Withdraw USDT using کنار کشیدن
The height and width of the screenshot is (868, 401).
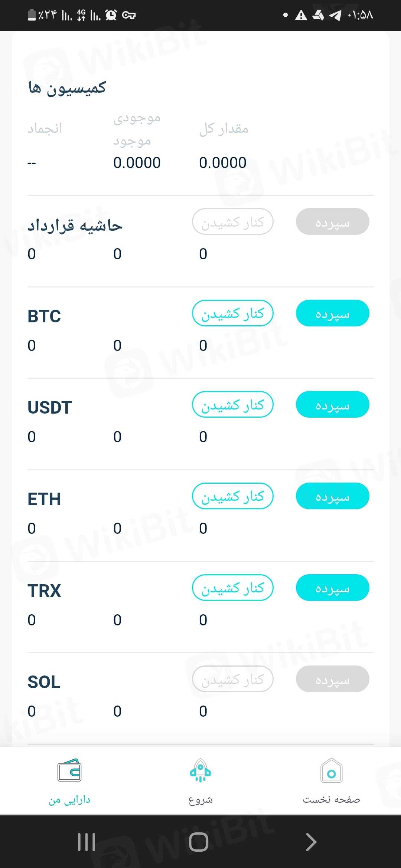pyautogui.click(x=233, y=405)
